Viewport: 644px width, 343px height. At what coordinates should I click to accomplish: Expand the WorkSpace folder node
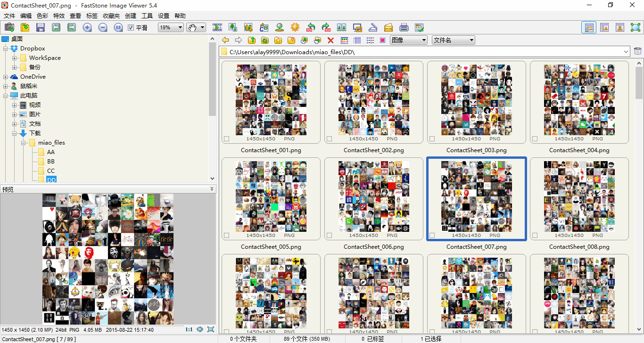pyautogui.click(x=14, y=58)
